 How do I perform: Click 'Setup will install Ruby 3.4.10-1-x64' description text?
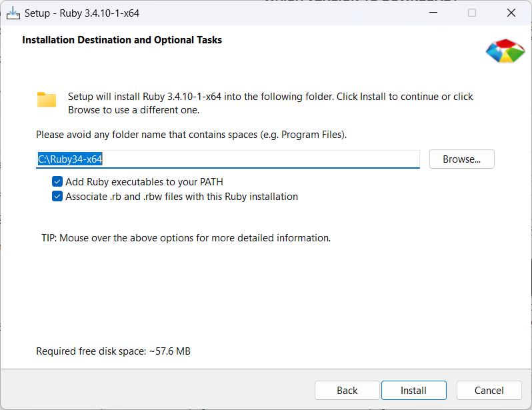tap(271, 103)
